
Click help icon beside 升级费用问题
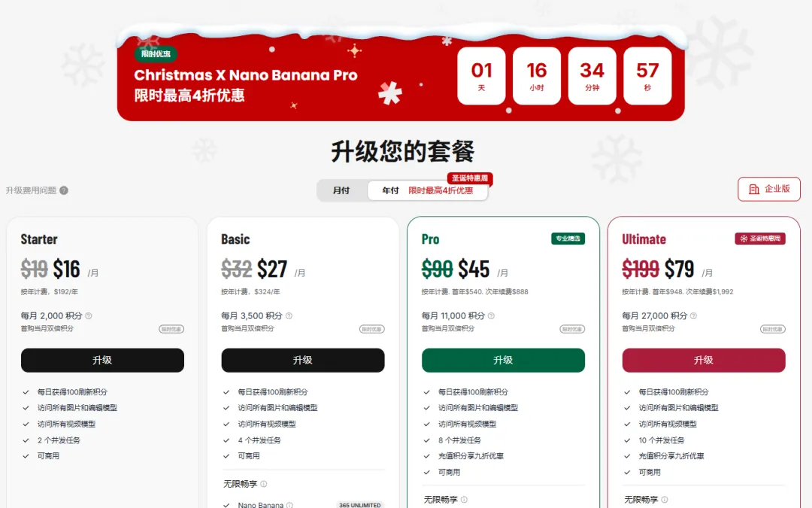[64, 190]
